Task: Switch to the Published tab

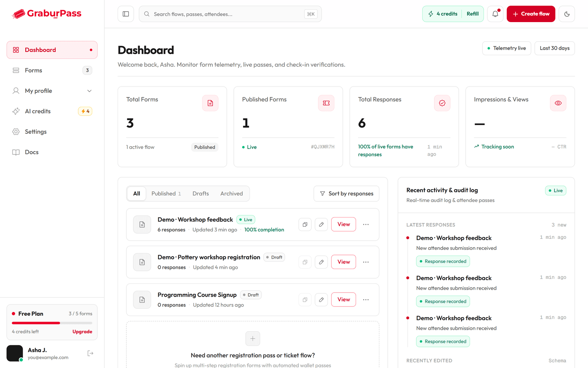Action: click(166, 194)
